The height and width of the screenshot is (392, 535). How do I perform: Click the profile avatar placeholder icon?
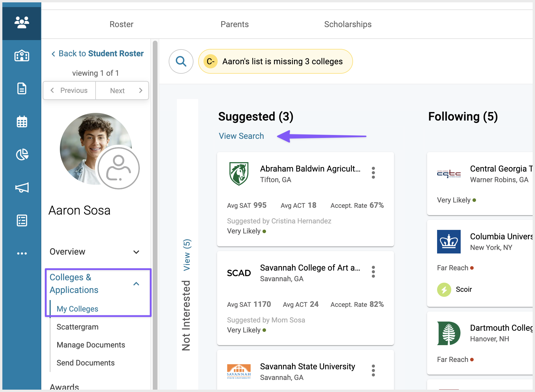click(119, 168)
